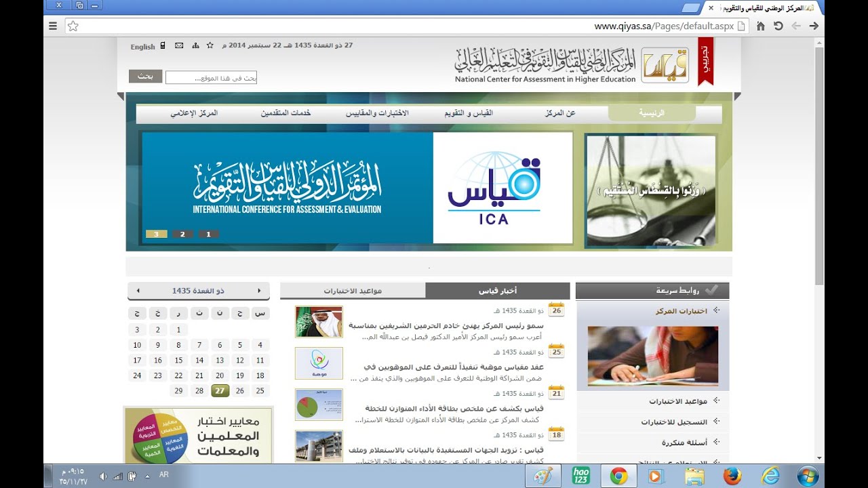Go to next month in calendar
This screenshot has height=488, width=868.
[138, 291]
